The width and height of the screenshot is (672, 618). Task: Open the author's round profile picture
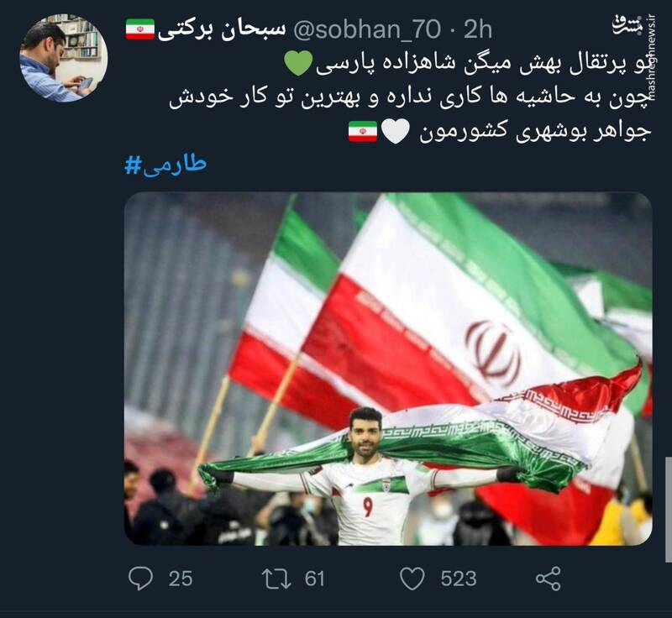point(64,58)
